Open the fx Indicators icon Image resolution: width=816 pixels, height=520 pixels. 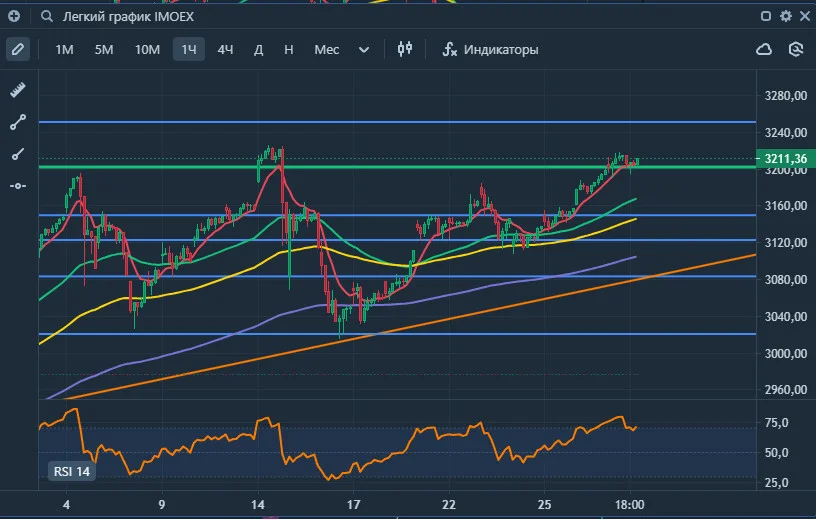pos(449,49)
